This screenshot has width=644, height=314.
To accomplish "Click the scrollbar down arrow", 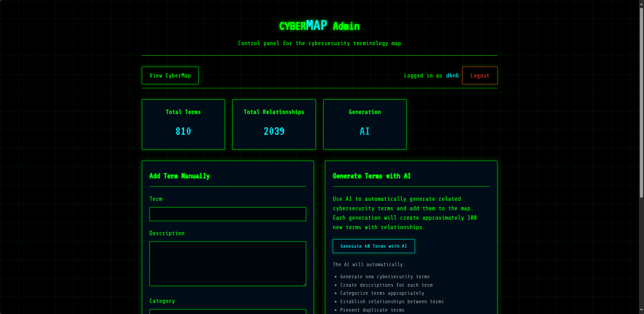I will pyautogui.click(x=641, y=310).
